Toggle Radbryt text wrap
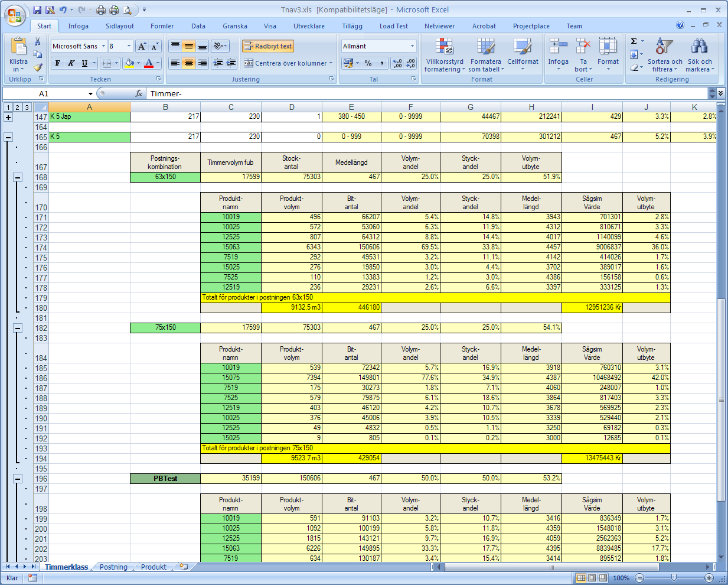Viewport: 728px width, 585px height. [267, 46]
